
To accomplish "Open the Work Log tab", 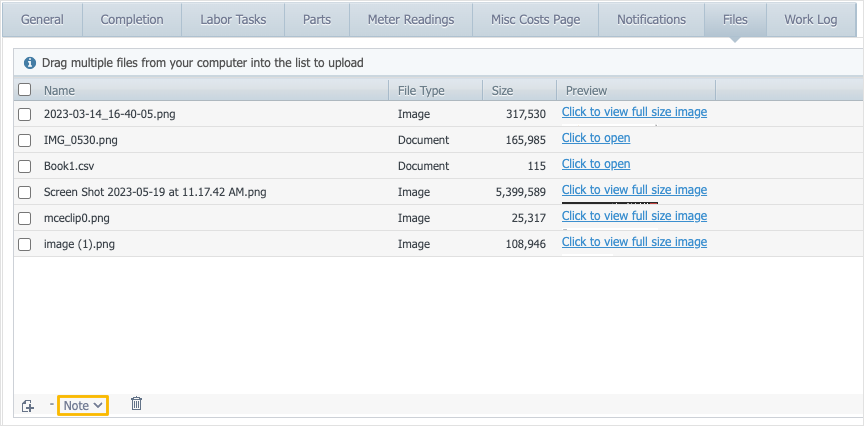I will click(811, 19).
